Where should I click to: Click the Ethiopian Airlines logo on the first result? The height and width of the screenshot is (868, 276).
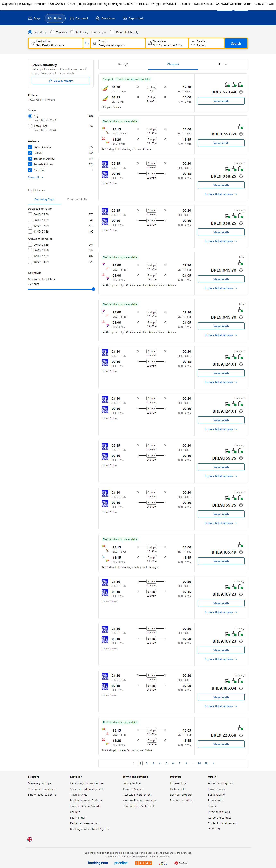105,88
